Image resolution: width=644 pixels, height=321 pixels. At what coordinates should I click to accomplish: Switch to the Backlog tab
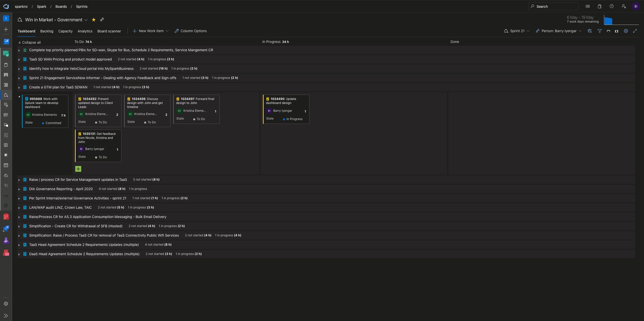click(47, 31)
